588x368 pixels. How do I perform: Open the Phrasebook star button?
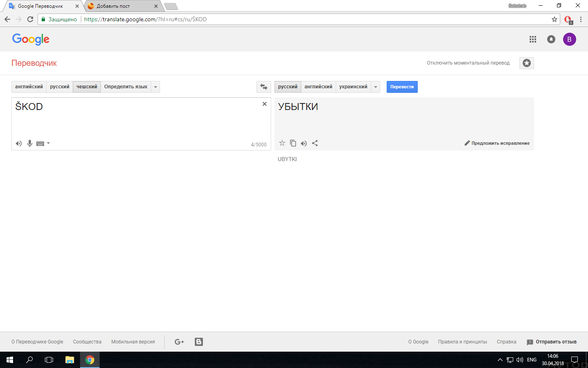[526, 63]
